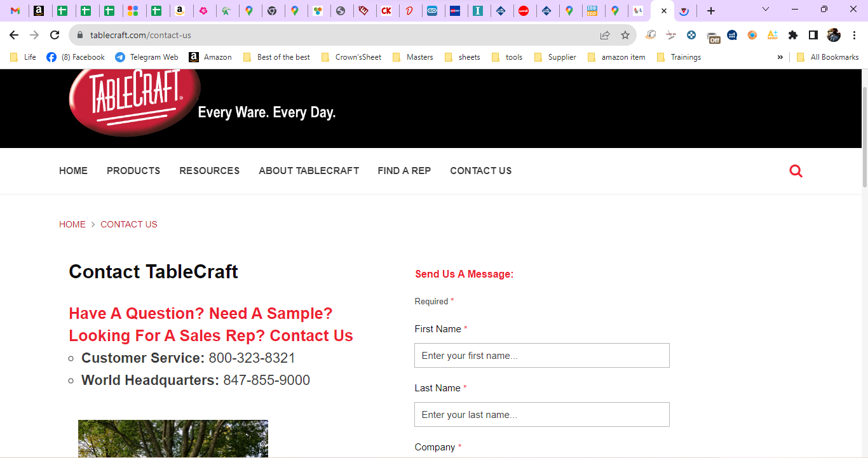Open the Amazon bookmark in bookmarks bar
868x458 pixels.
point(210,57)
